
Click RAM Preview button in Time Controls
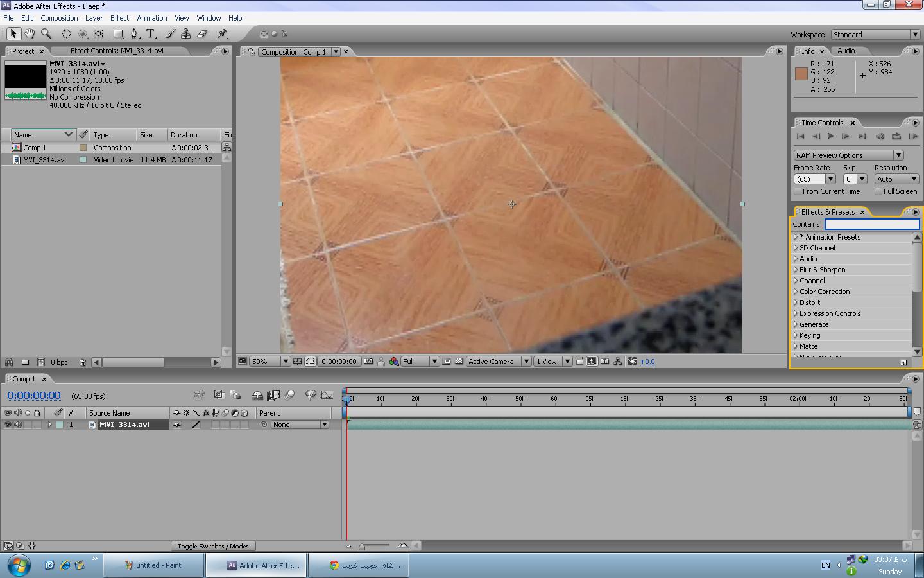(x=913, y=136)
